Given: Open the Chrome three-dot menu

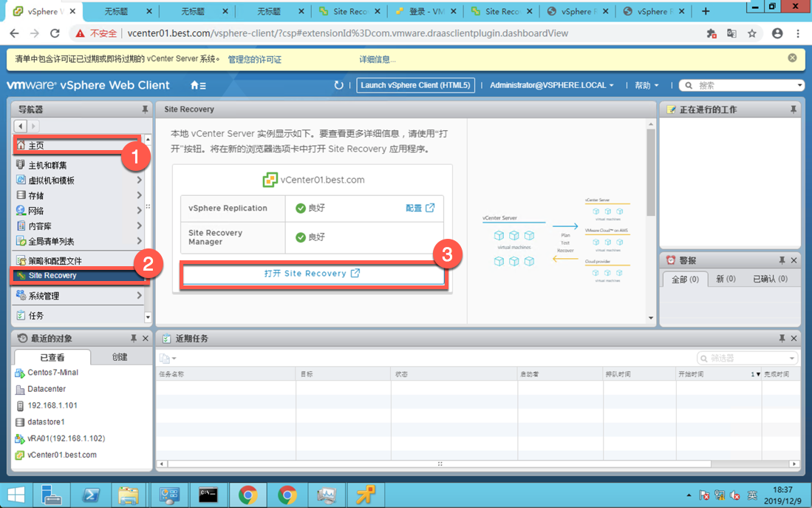Looking at the screenshot, I should [x=797, y=33].
